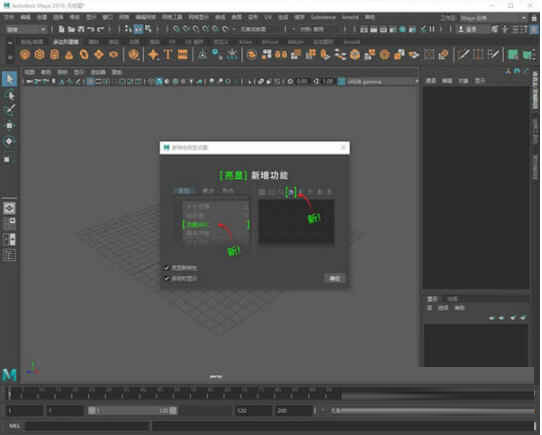Activate the Rotate tool in toolbox
Screen dimensions: 542x435
click(x=9, y=141)
